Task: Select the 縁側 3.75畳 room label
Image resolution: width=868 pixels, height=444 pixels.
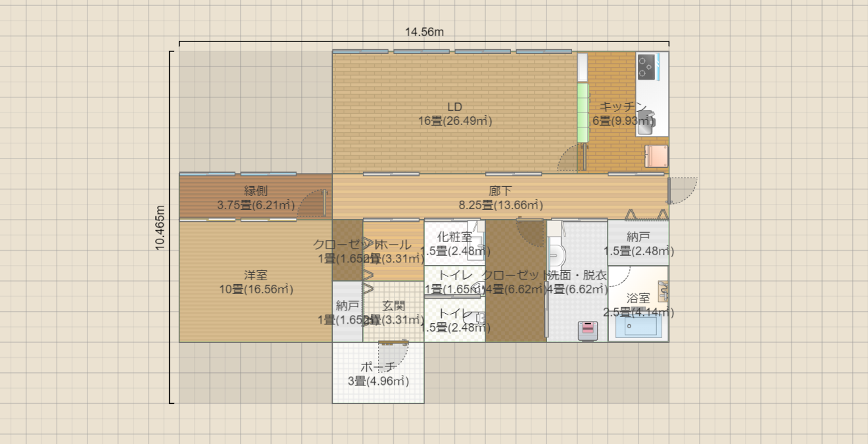Action: click(x=256, y=198)
